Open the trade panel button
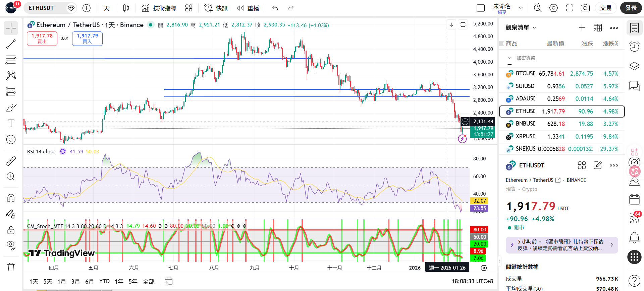 pos(606,8)
